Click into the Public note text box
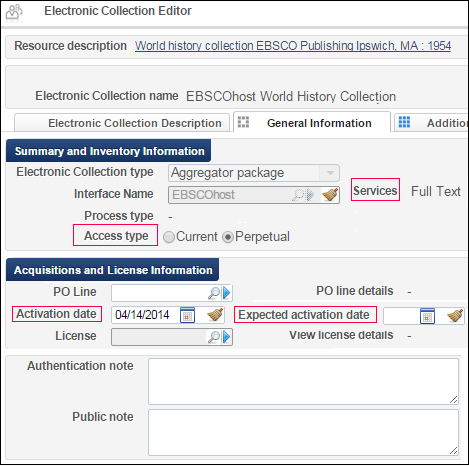The image size is (469, 466). pos(303,433)
